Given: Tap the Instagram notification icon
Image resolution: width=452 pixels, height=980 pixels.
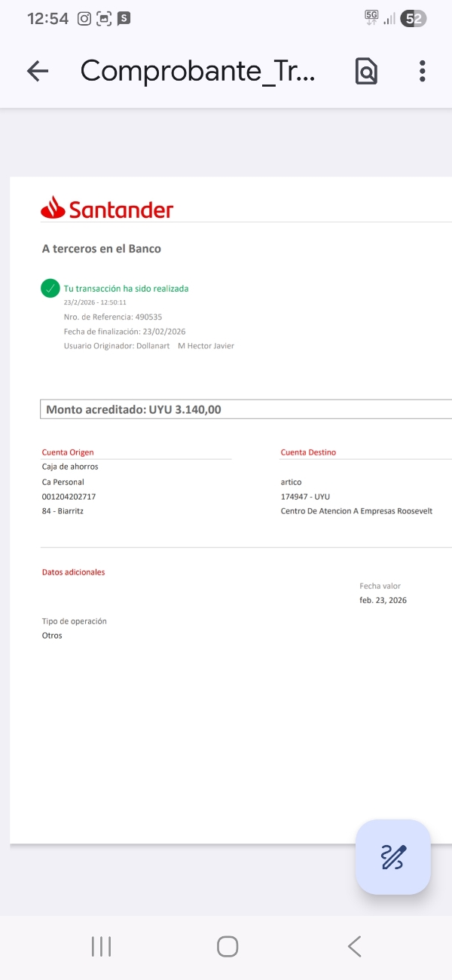Looking at the screenshot, I should click(84, 19).
